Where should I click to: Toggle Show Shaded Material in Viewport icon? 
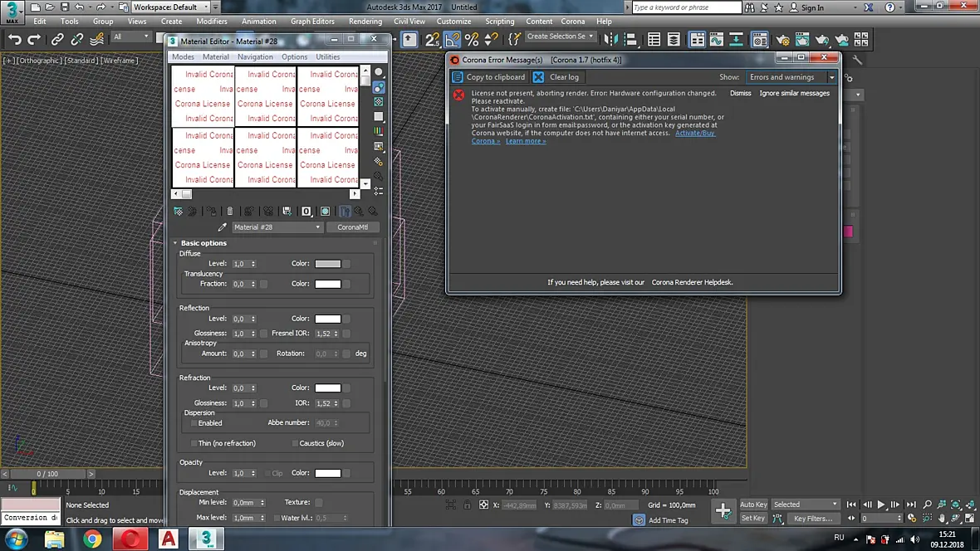click(325, 211)
